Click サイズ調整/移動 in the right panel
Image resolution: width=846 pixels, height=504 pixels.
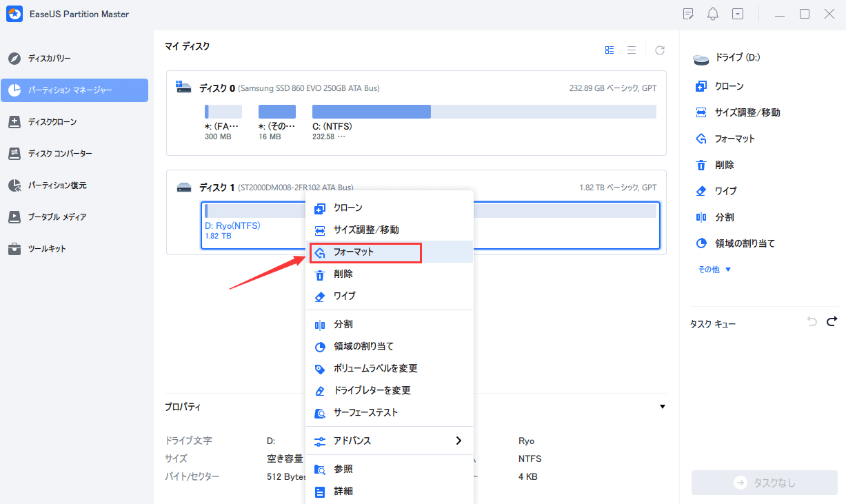[747, 112]
